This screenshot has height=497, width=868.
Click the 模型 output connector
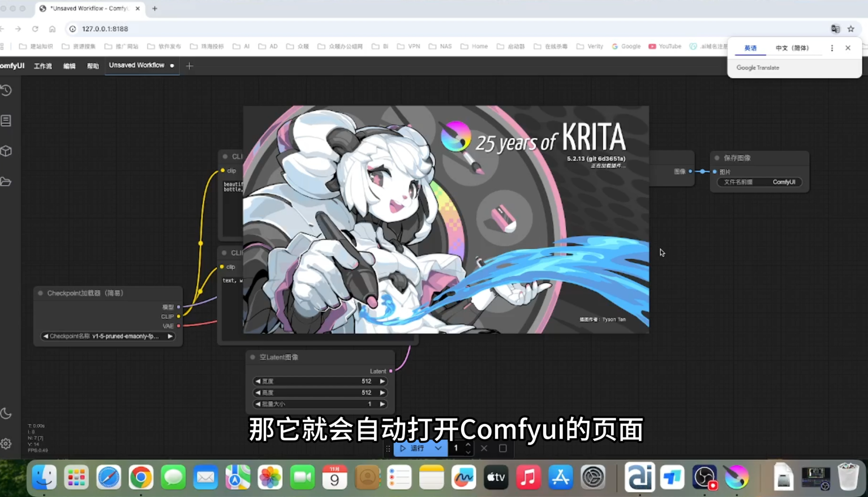tap(179, 307)
